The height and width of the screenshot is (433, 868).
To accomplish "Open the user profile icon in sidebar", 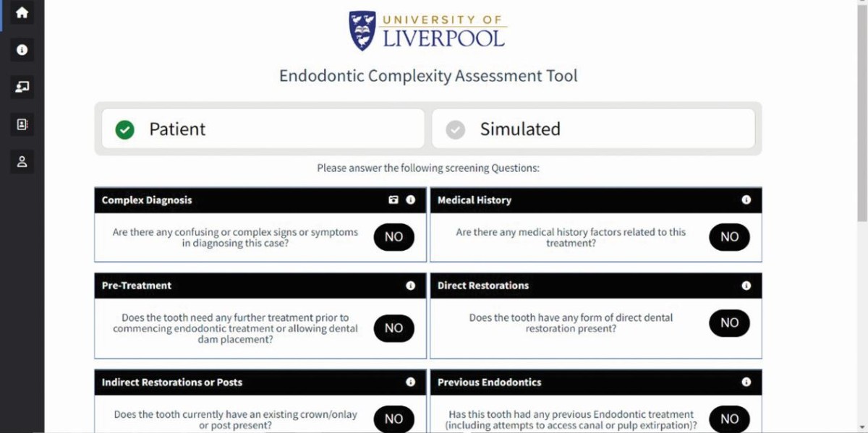I will [22, 162].
